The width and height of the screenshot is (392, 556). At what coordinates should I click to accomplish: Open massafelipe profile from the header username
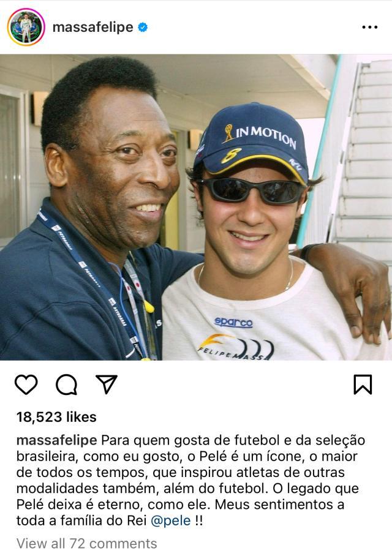tap(93, 28)
